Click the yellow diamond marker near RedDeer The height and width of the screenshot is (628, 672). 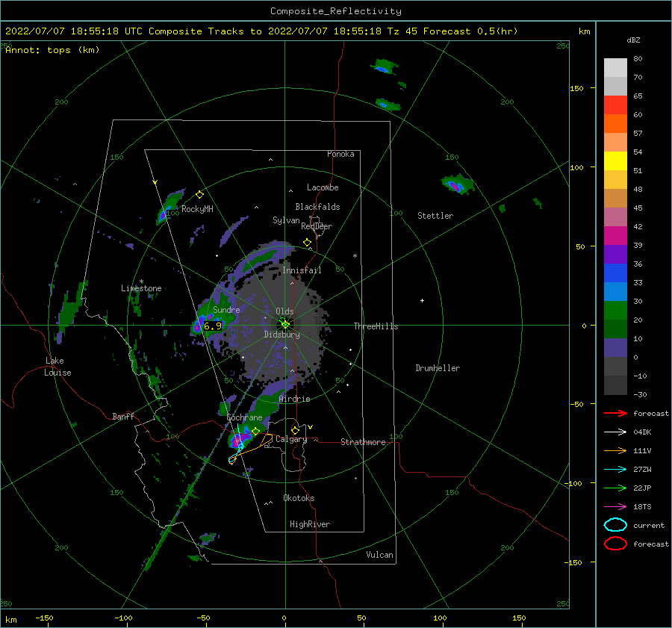click(x=307, y=243)
